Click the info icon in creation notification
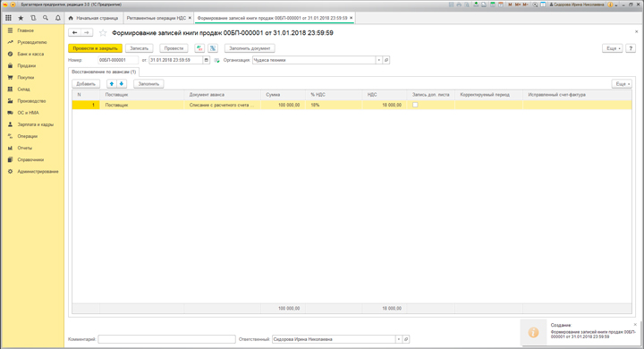Viewport: 644px width, 349px height. click(533, 332)
